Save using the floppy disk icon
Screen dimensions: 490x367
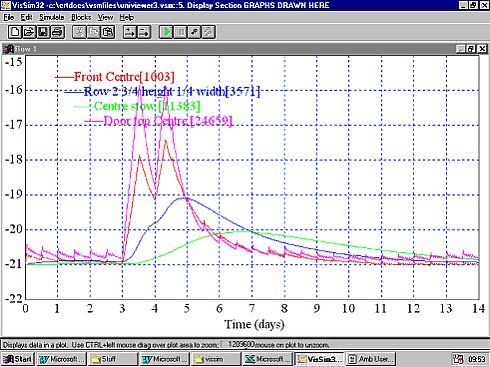click(x=43, y=32)
